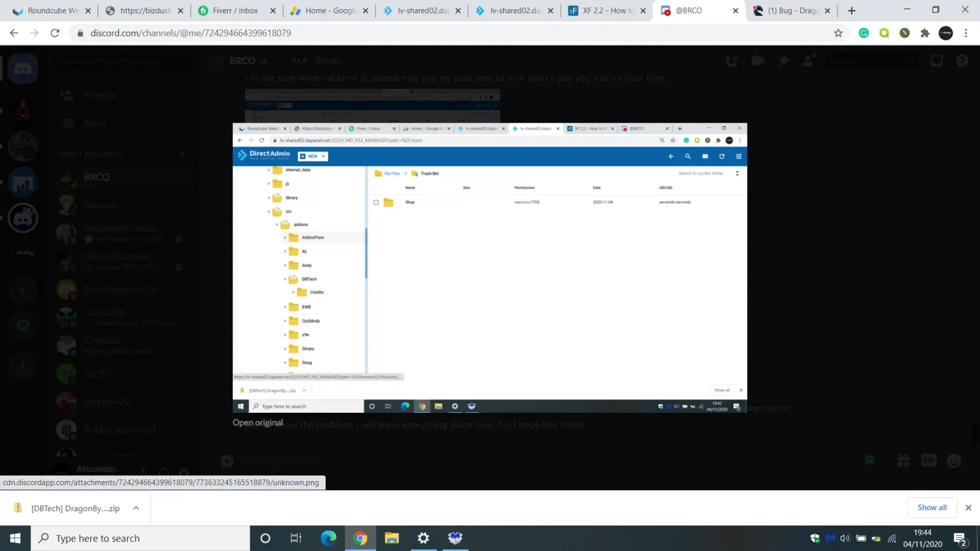Open the Windows notification center
980x551 pixels.
(960, 538)
